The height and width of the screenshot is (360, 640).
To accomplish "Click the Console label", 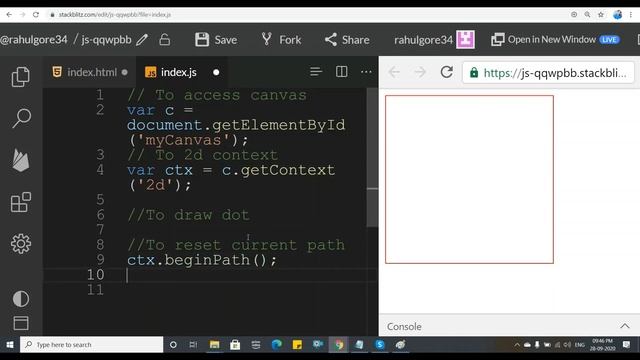I will click(404, 327).
